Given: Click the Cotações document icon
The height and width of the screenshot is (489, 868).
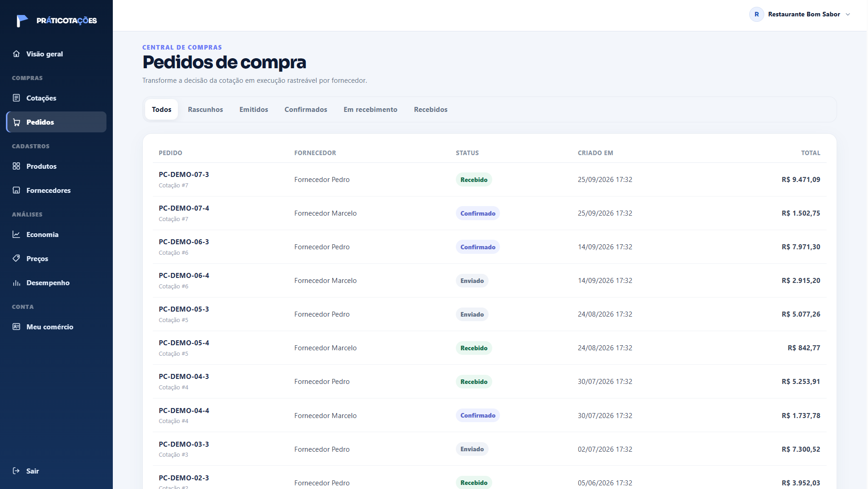Looking at the screenshot, I should coord(16,98).
